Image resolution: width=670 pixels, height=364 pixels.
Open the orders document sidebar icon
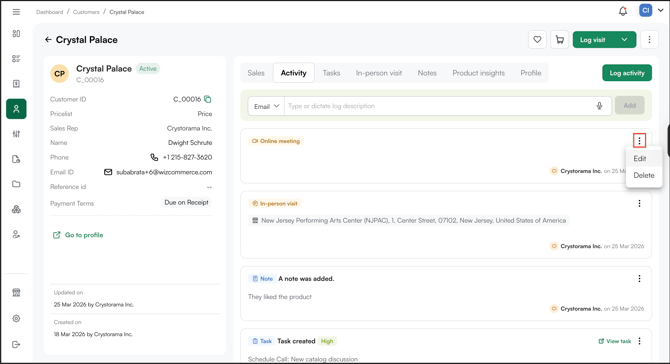[x=16, y=84]
